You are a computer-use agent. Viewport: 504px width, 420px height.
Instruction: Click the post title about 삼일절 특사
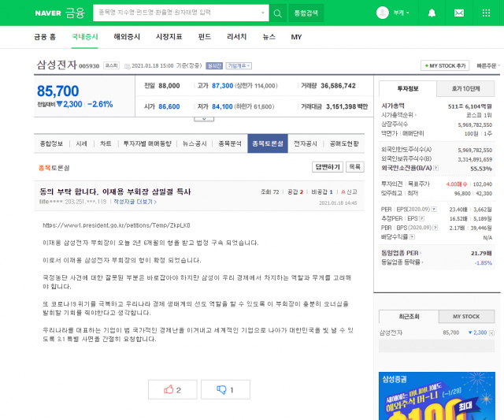pyautogui.click(x=115, y=192)
